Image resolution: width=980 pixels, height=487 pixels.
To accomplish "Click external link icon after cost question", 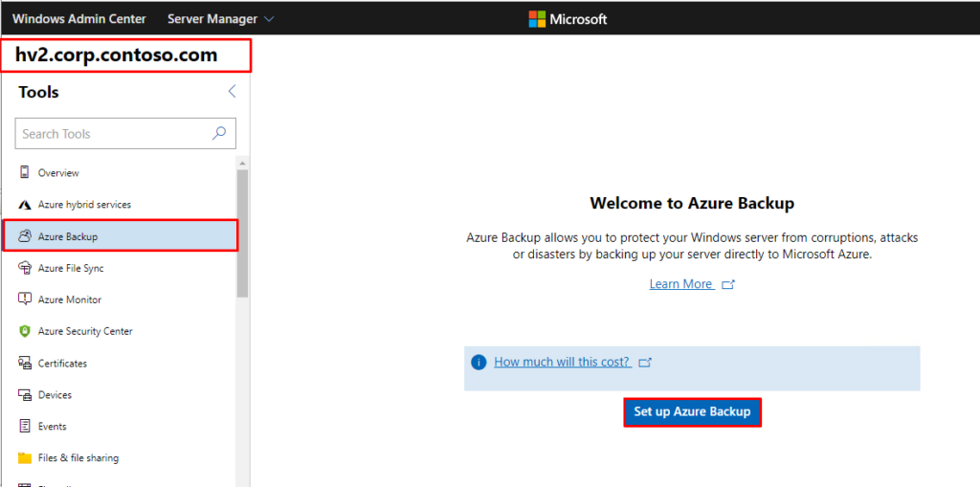I will (646, 363).
